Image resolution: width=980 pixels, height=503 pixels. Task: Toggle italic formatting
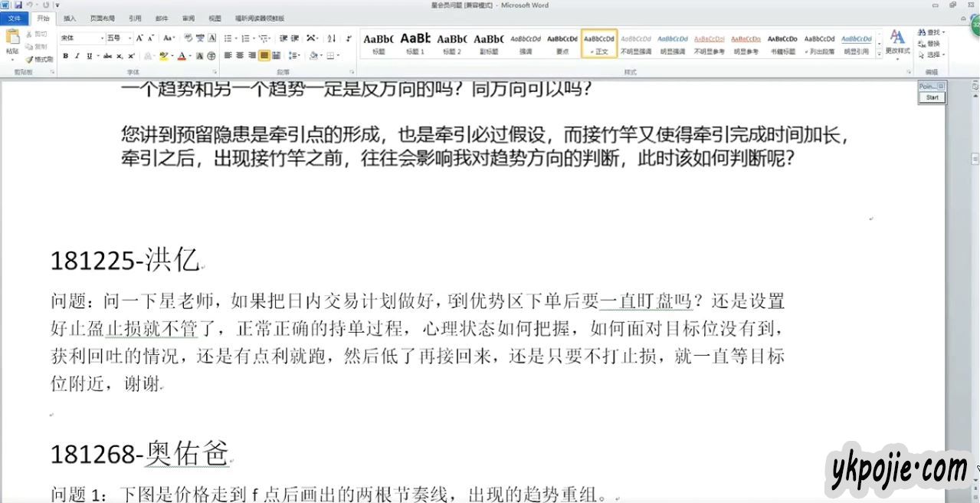pyautogui.click(x=77, y=55)
